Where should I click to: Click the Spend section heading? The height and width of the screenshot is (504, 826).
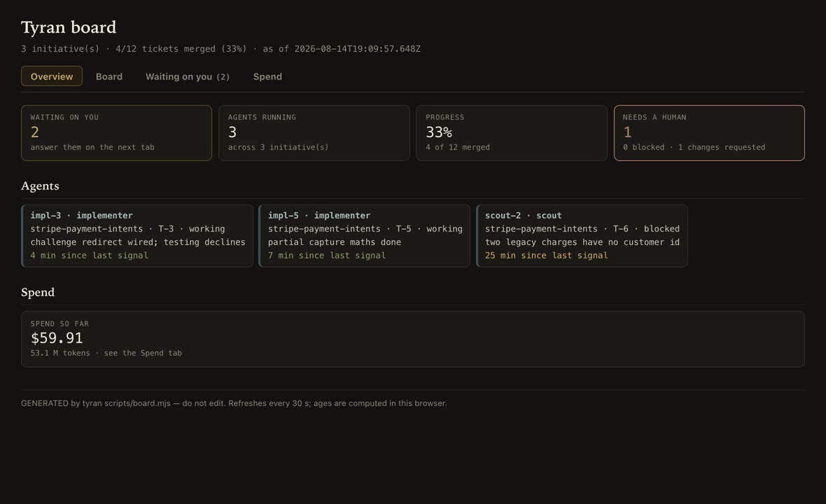[38, 293]
